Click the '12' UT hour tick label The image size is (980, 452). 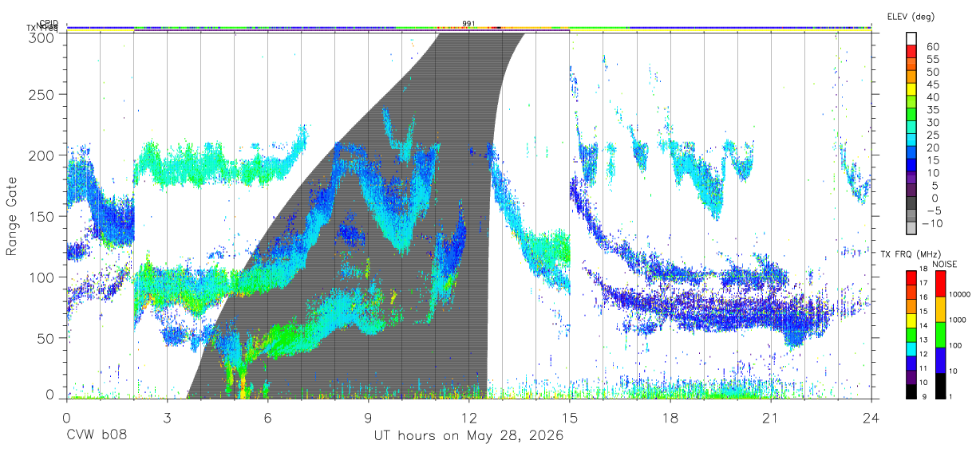tap(468, 418)
